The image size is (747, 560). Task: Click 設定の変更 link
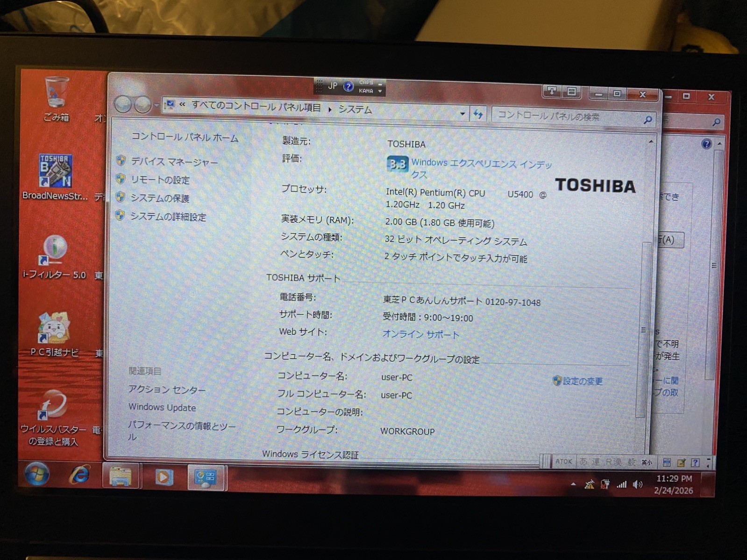582,381
